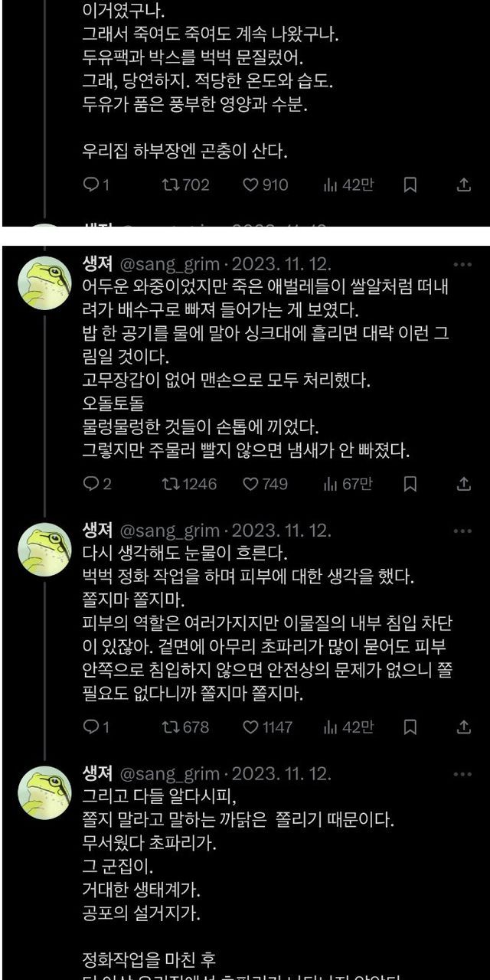
Task: Open the 2023. 11. 12. date on the 어두운 와중이었지만 tweet
Action: 281,265
